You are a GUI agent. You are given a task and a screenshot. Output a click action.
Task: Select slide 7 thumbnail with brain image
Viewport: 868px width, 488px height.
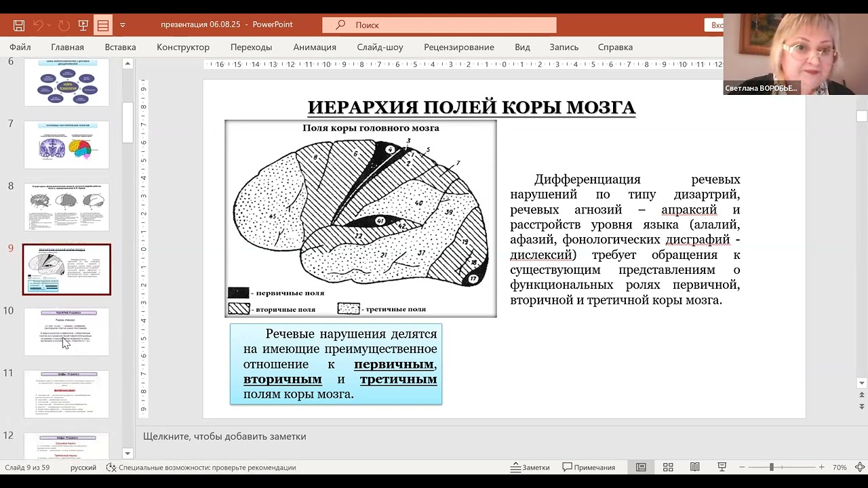coord(66,144)
